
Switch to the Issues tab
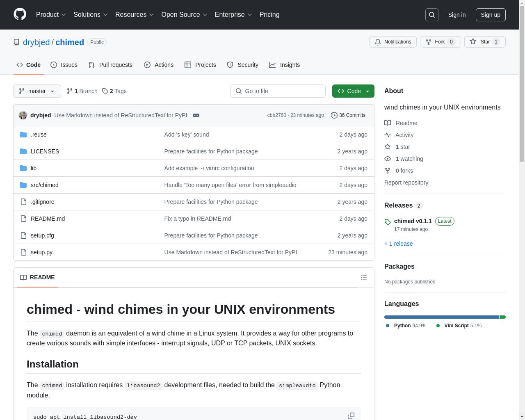point(64,65)
